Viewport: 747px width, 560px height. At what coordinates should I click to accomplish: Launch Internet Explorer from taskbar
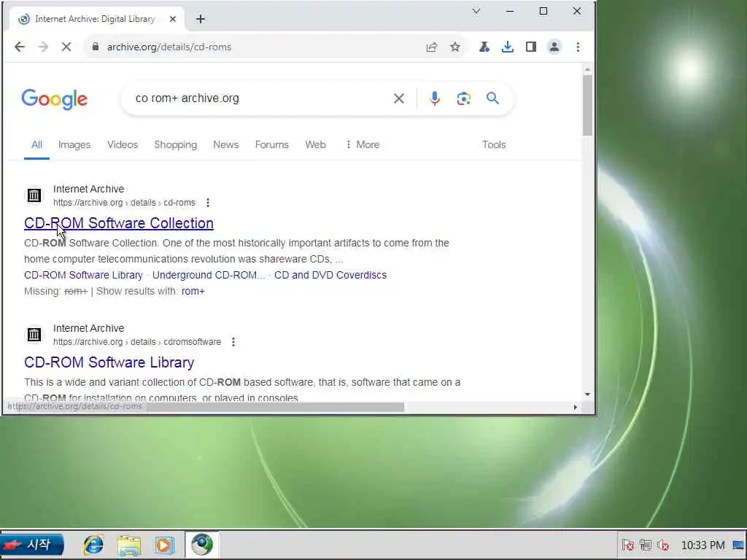(x=93, y=545)
